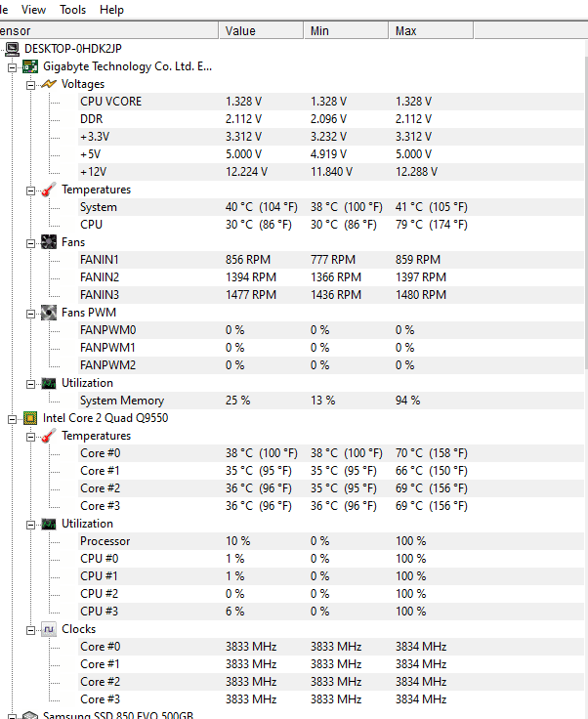Click the Samsung SSD drive icon
This screenshot has height=719, width=588.
[31, 716]
